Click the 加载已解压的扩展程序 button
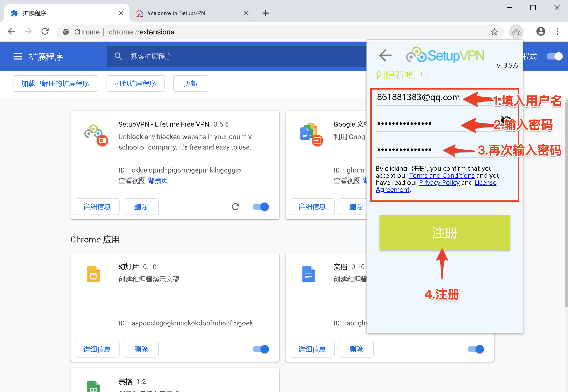The width and height of the screenshot is (568, 392). [55, 84]
